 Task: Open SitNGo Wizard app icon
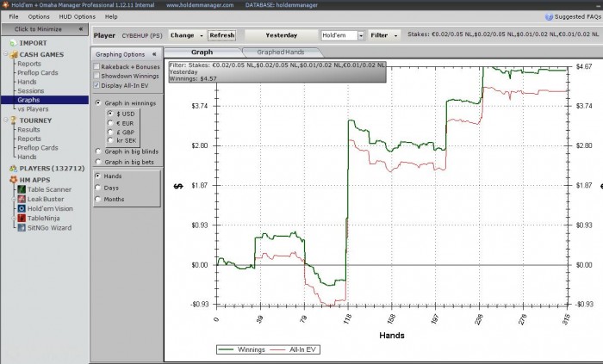[22, 228]
